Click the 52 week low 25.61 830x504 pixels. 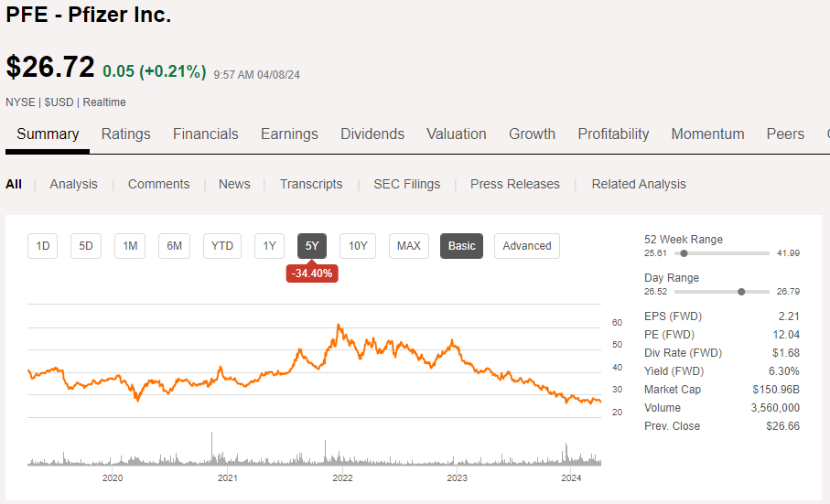point(655,253)
